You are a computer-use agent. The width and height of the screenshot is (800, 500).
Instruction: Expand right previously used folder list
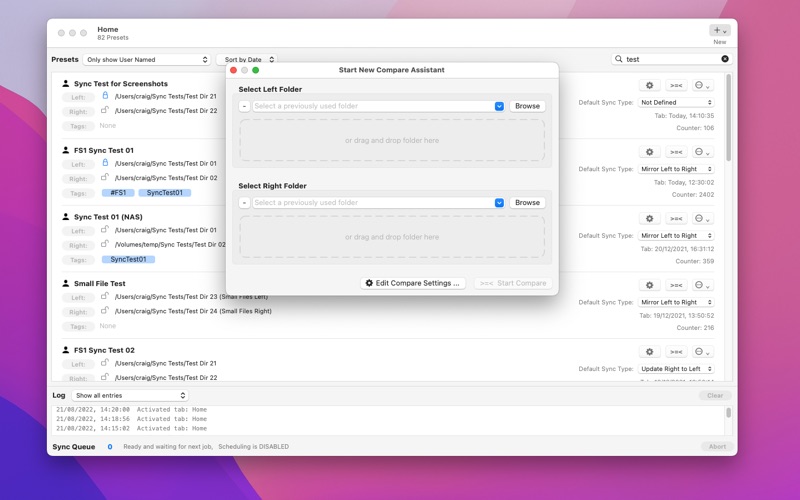click(x=499, y=203)
